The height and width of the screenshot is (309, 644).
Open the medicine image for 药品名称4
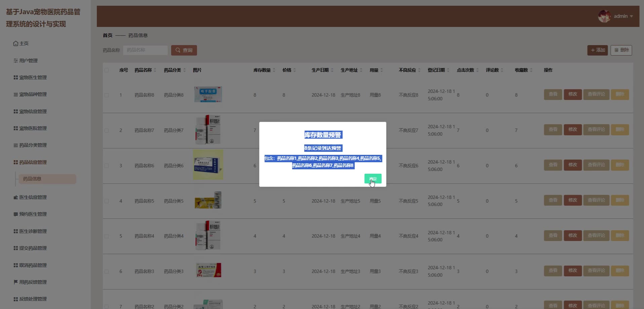(x=208, y=236)
